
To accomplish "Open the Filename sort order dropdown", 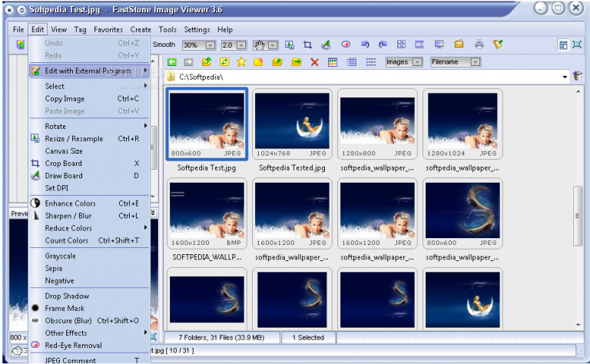I will [x=475, y=62].
